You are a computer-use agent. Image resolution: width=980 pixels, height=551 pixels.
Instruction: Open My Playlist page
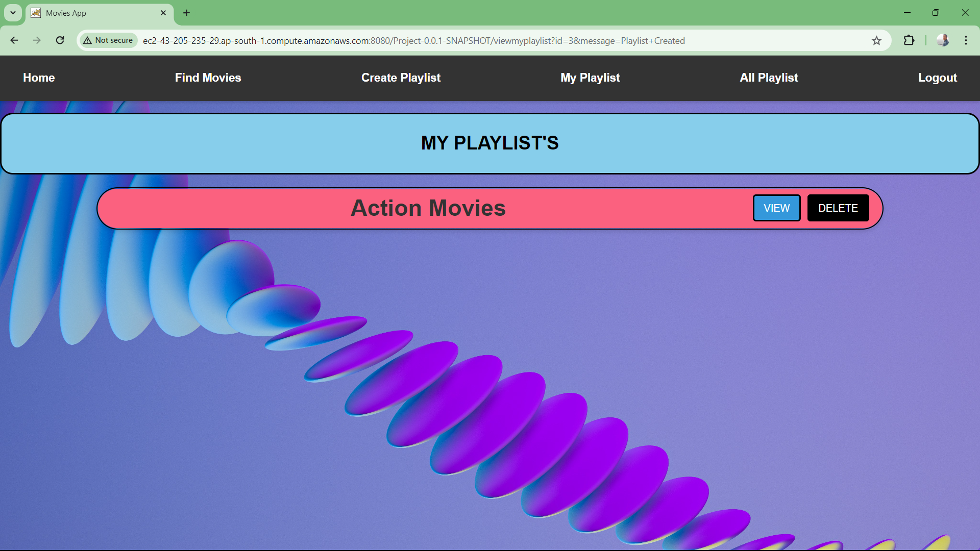pos(591,78)
